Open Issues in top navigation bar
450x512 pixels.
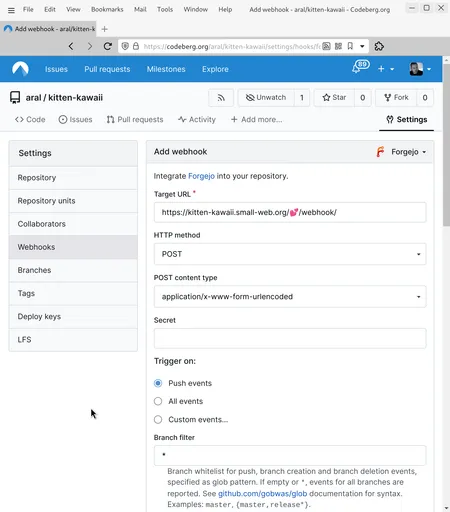click(56, 69)
